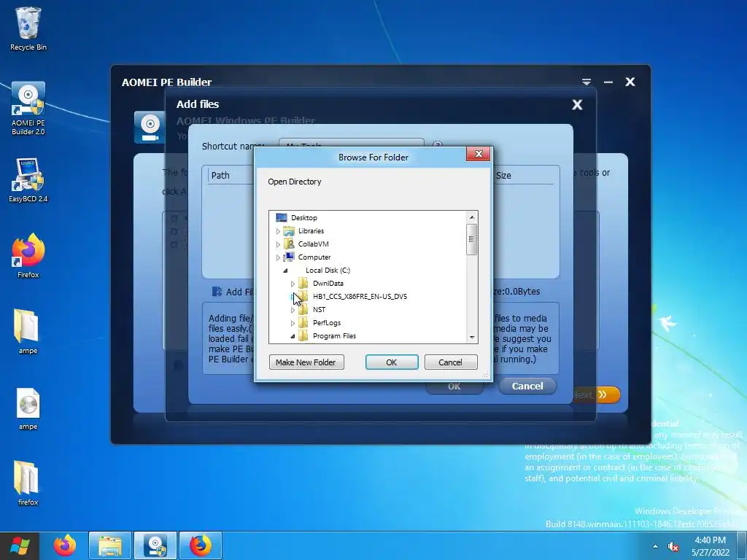Click the Windows Start button
Viewport: 747px width, 560px height.
point(19,545)
